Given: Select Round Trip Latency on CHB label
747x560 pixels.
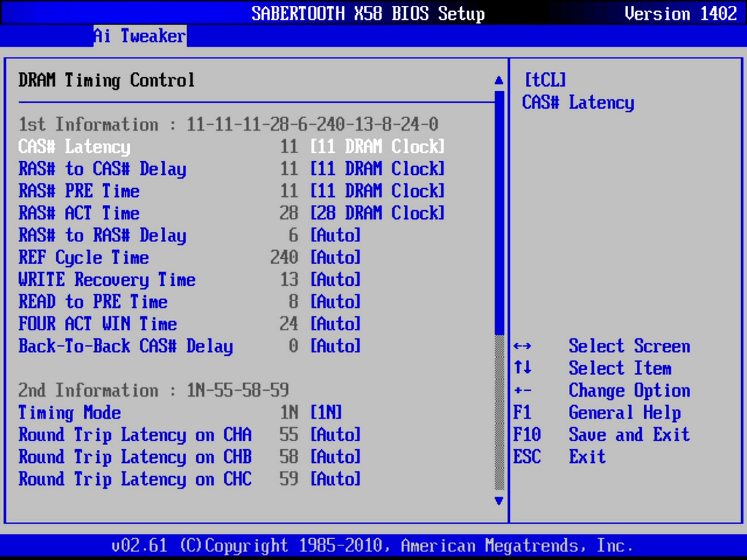Looking at the screenshot, I should tap(135, 458).
